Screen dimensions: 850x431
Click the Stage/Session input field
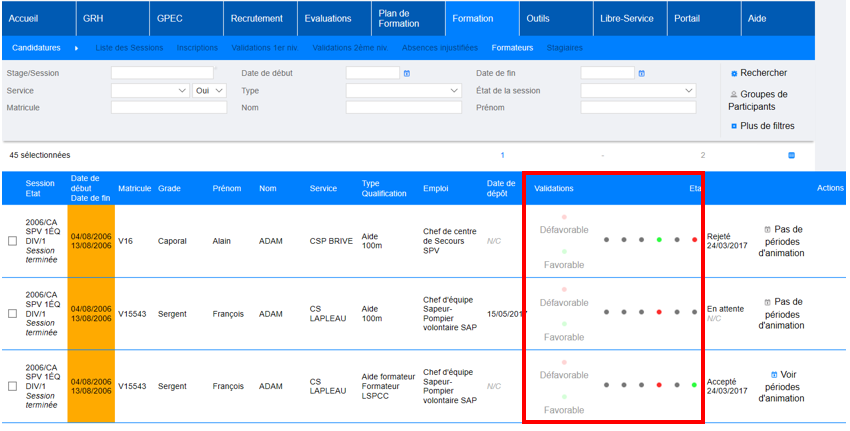coord(162,73)
